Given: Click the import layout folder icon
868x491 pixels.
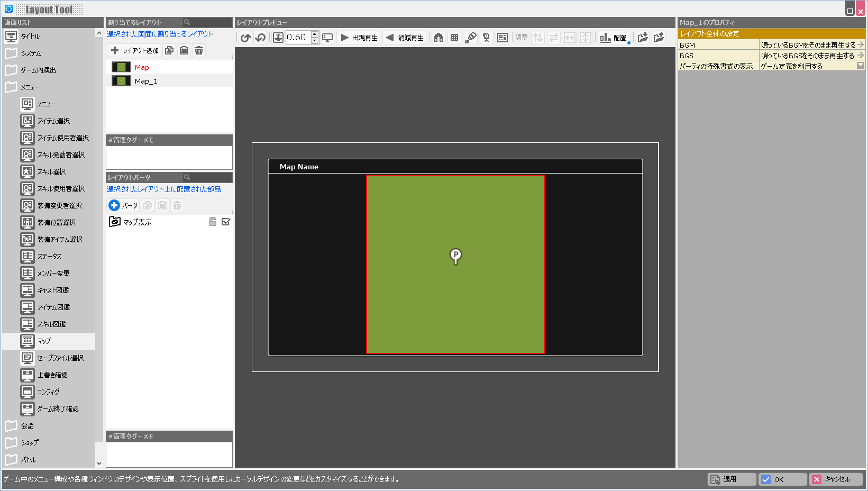Looking at the screenshot, I should click(643, 38).
